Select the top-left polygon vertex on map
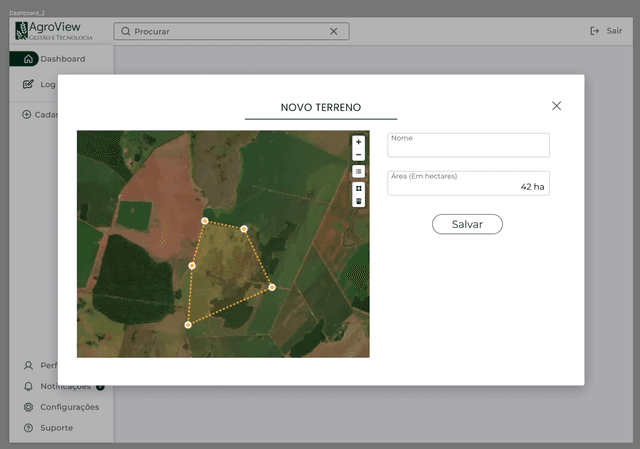Viewport: 640px width, 449px height. click(205, 221)
